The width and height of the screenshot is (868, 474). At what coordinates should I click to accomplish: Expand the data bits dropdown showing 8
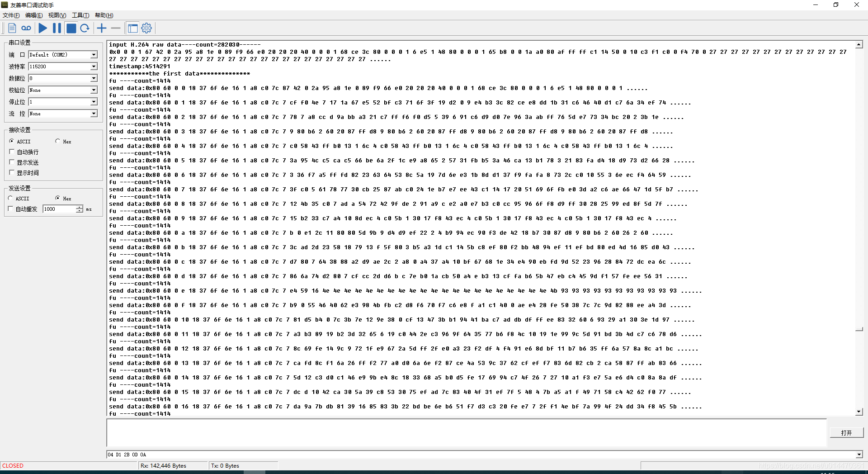coord(94,78)
